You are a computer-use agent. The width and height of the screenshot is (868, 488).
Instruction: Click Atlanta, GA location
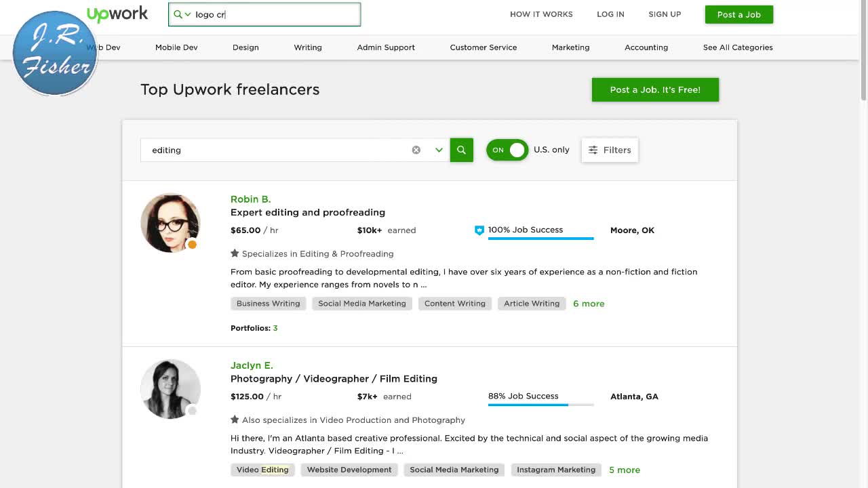[634, 396]
